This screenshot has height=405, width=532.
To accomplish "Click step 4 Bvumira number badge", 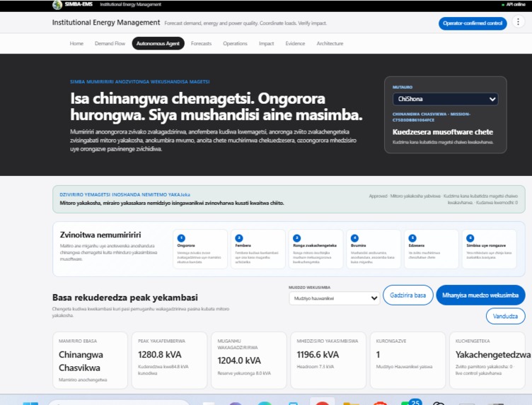I will [354, 238].
